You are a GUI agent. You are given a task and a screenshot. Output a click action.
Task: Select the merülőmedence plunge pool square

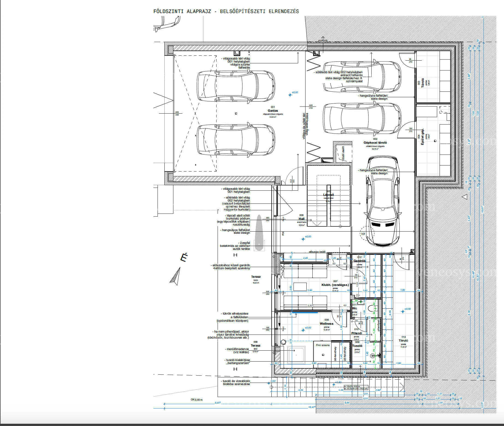pos(296,355)
